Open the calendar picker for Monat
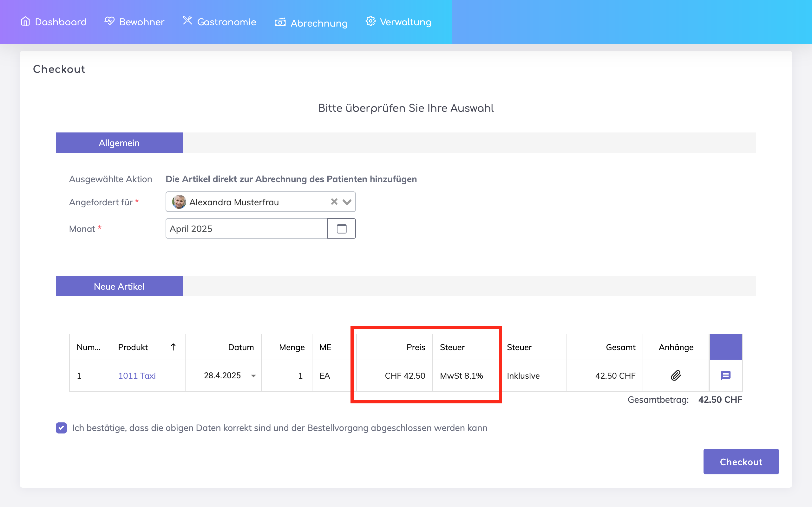812x507 pixels. [x=341, y=229]
